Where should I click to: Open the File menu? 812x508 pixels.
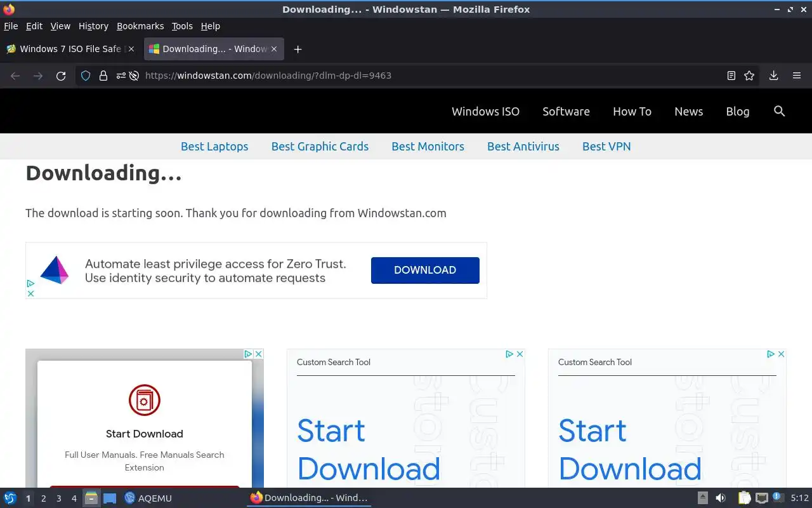pos(11,26)
